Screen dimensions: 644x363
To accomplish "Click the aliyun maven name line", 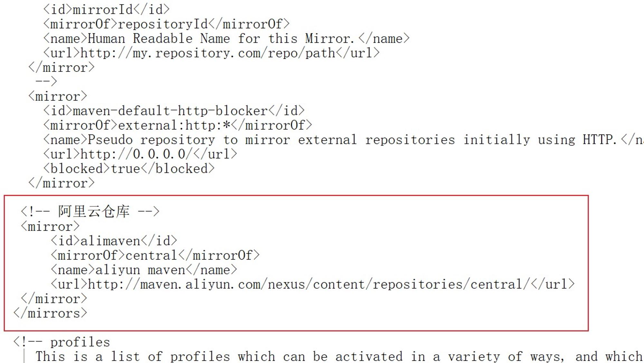I will (x=144, y=270).
